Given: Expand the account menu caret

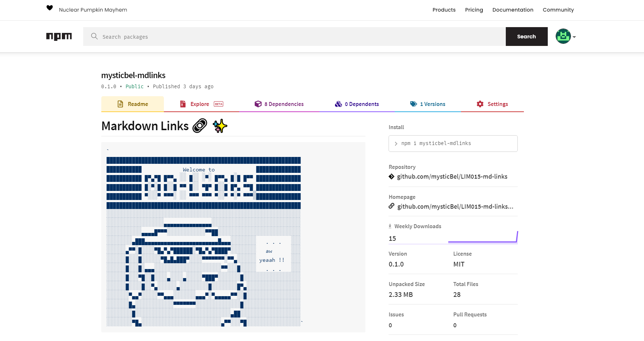Looking at the screenshot, I should [x=574, y=37].
